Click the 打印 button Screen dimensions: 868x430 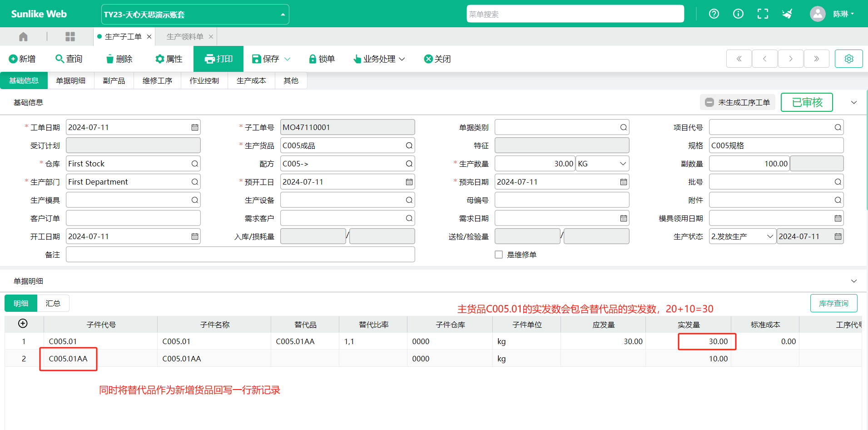(x=218, y=59)
